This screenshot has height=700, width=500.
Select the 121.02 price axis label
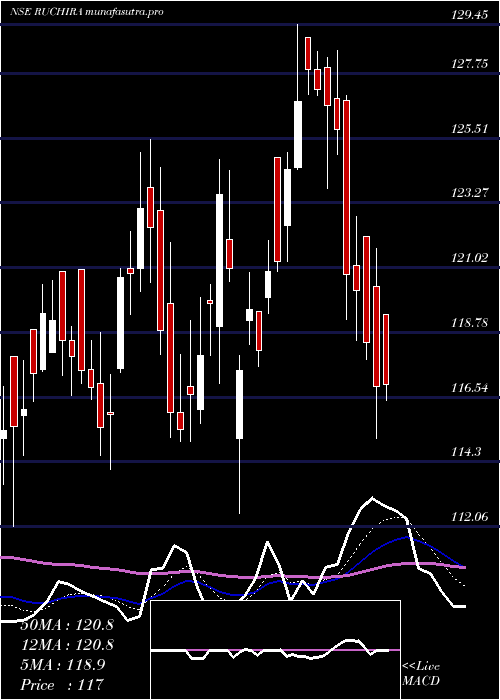click(x=469, y=258)
